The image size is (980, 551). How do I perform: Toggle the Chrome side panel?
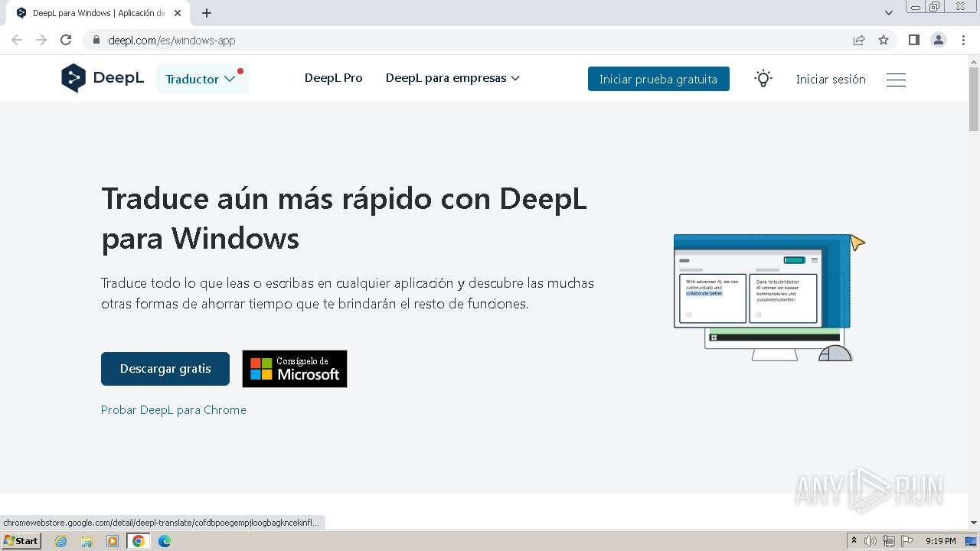click(914, 41)
